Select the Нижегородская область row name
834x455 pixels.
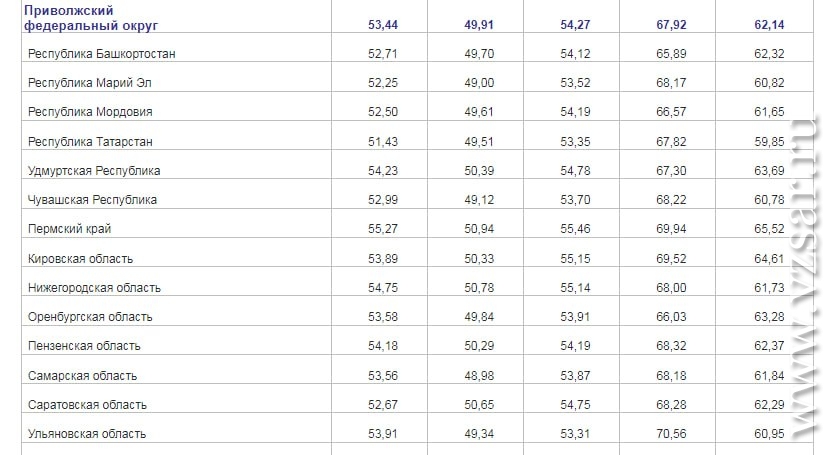pos(94,288)
